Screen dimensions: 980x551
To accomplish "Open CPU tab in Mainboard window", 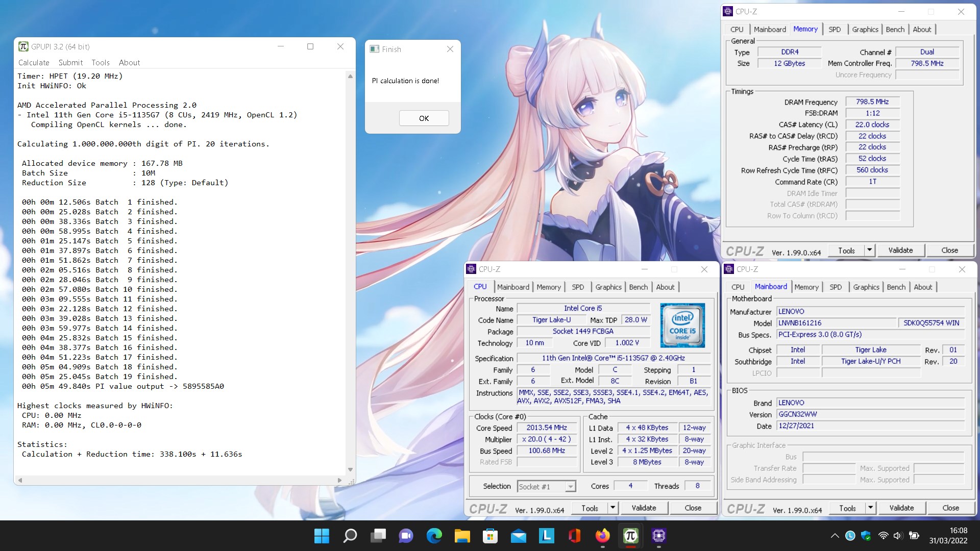I will (x=738, y=287).
